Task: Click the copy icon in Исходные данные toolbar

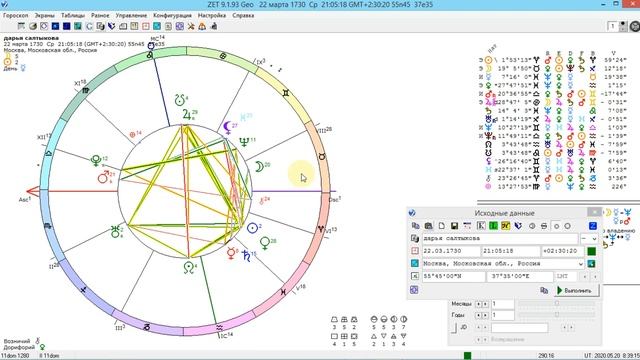Action: point(416,226)
